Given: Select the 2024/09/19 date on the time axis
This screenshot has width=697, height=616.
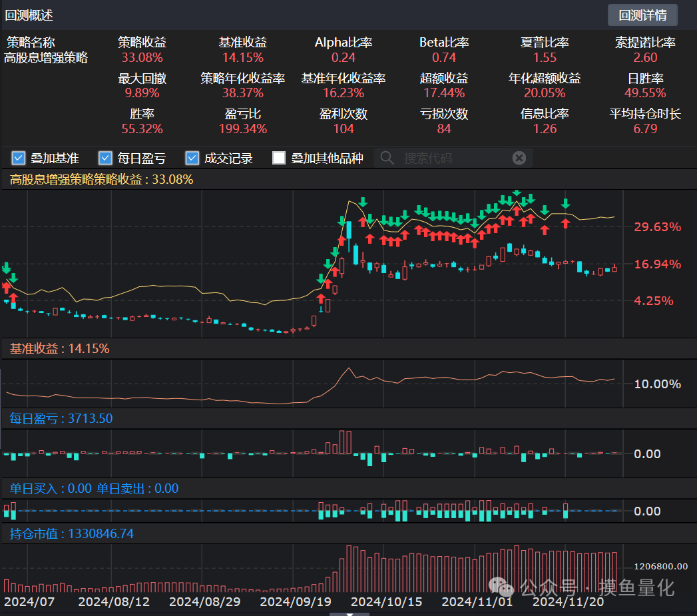Looking at the screenshot, I should [295, 601].
